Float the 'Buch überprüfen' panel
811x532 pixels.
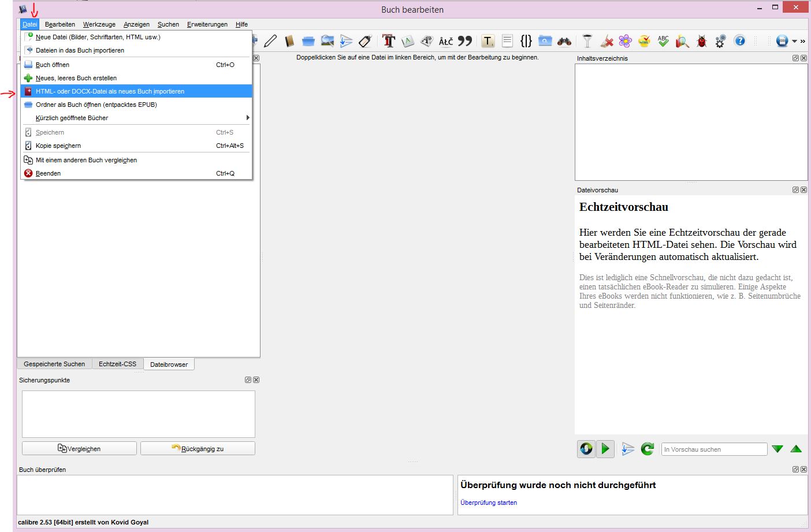795,470
